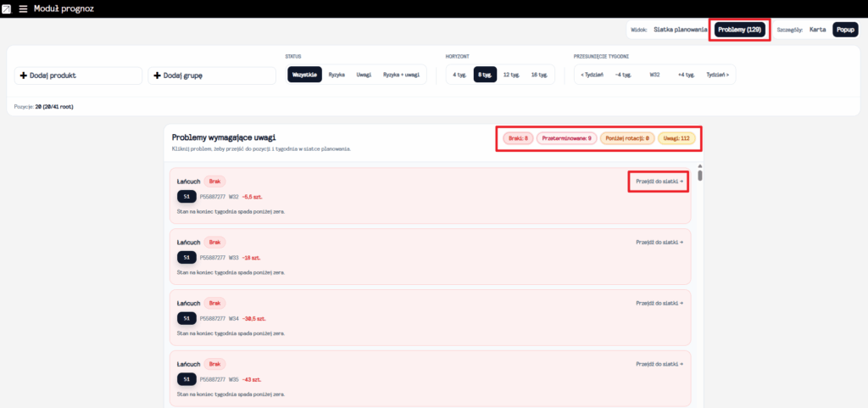Click the Braki: 8 badge

click(518, 138)
